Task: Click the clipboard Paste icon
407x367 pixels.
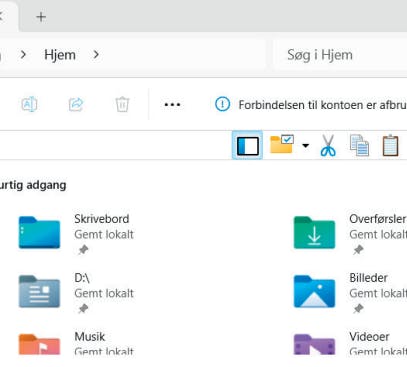Action: tap(390, 145)
